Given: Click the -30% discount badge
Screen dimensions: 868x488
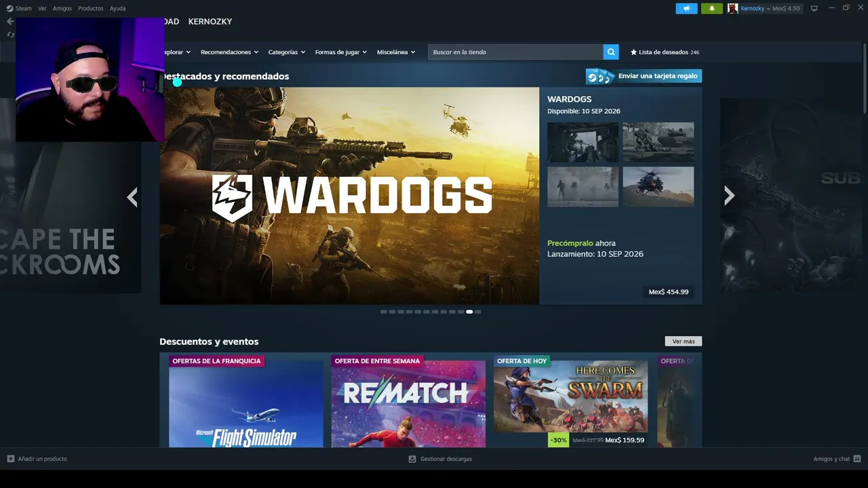Looking at the screenshot, I should pos(559,440).
